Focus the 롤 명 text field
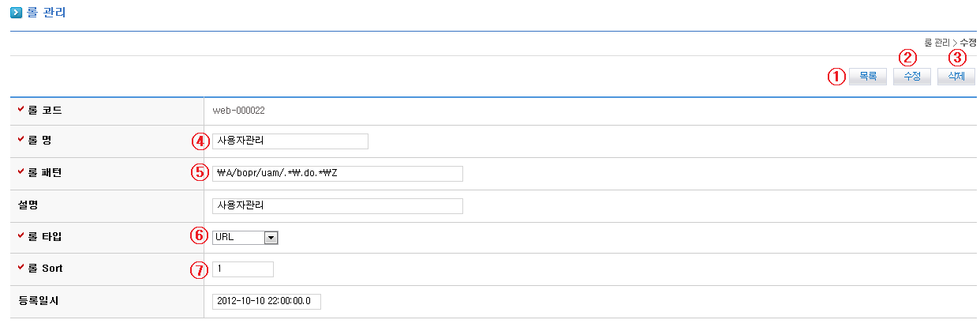The image size is (980, 331). coord(290,141)
